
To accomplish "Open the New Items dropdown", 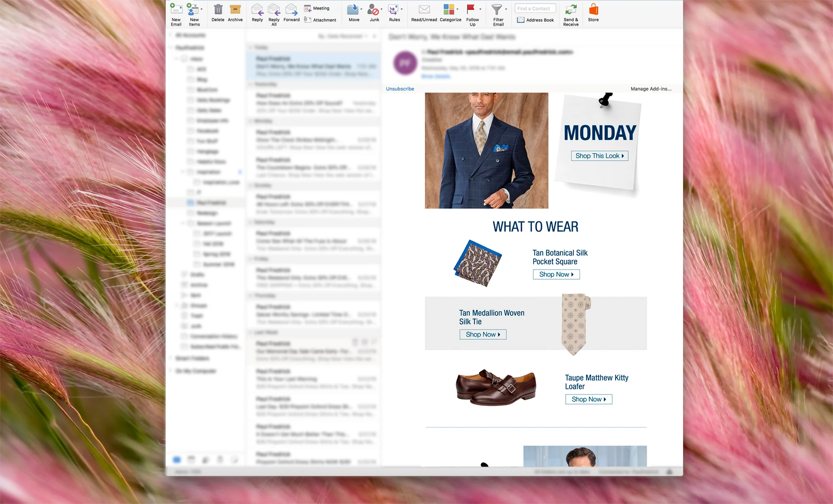I will [x=202, y=9].
